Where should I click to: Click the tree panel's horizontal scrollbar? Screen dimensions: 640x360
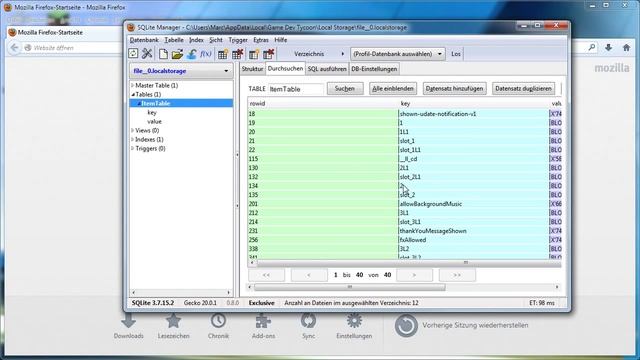181,293
